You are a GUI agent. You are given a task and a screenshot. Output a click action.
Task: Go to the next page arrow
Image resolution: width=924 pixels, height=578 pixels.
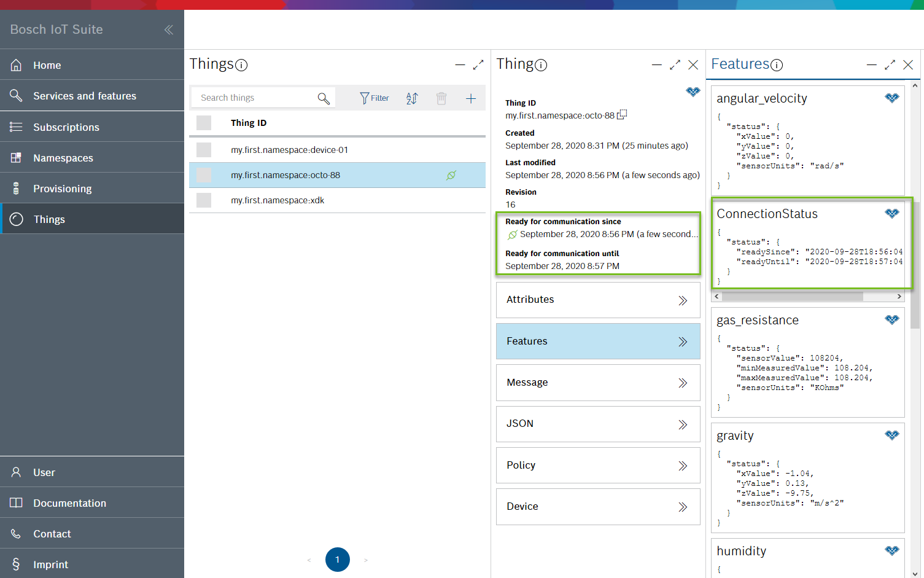[366, 560]
